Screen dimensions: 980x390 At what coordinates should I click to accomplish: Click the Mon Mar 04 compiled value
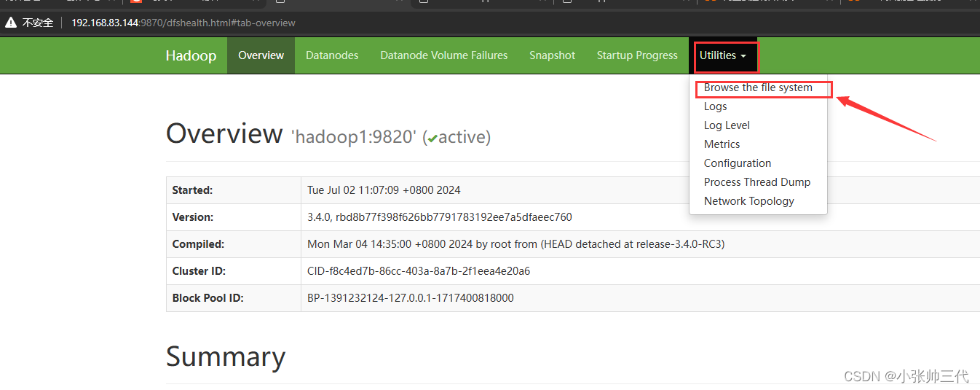point(515,244)
